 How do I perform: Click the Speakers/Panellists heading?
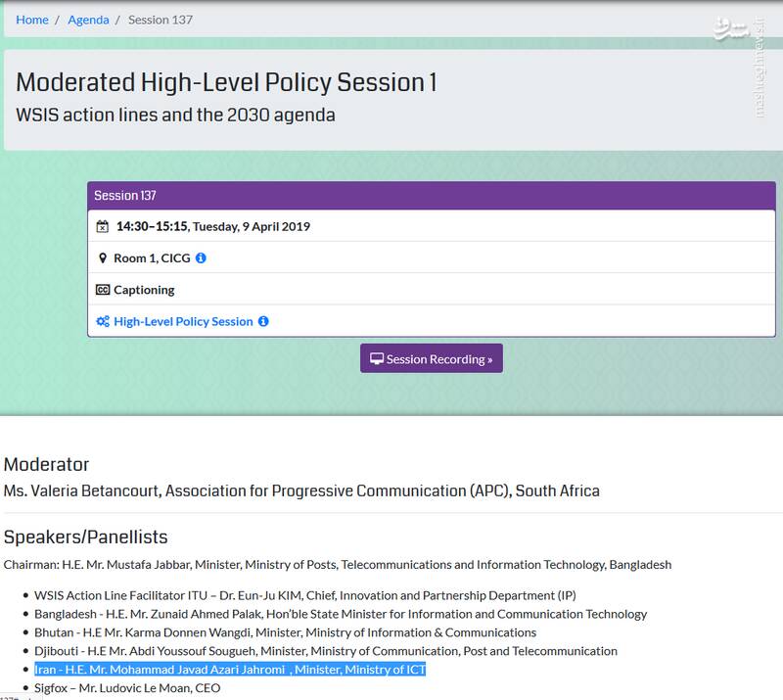click(x=85, y=537)
